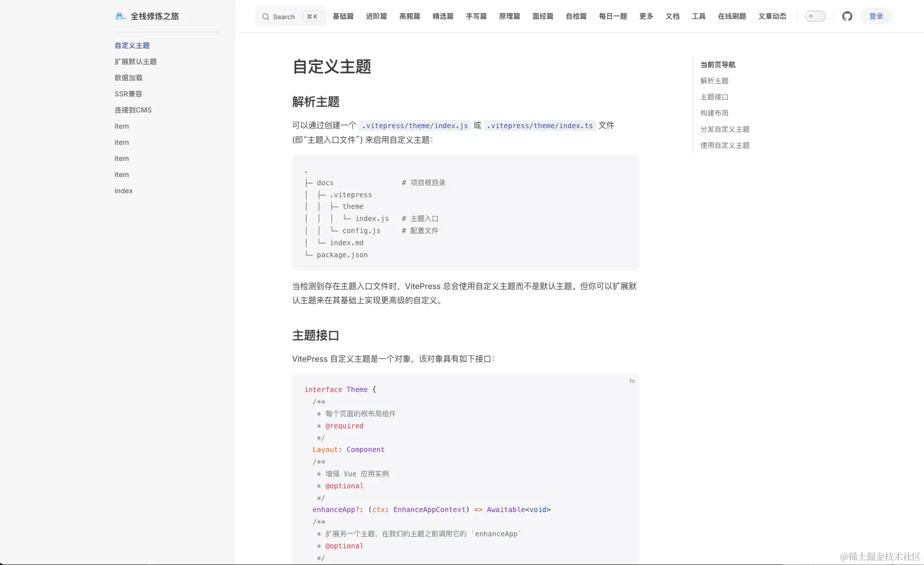This screenshot has height=565, width=924.
Task: Expand the 文档 dropdown menu
Action: 672,16
